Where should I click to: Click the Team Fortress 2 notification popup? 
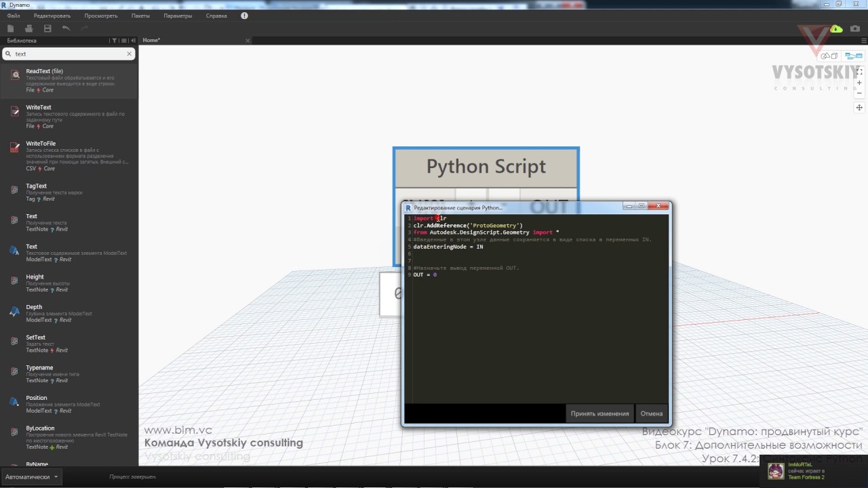[815, 471]
